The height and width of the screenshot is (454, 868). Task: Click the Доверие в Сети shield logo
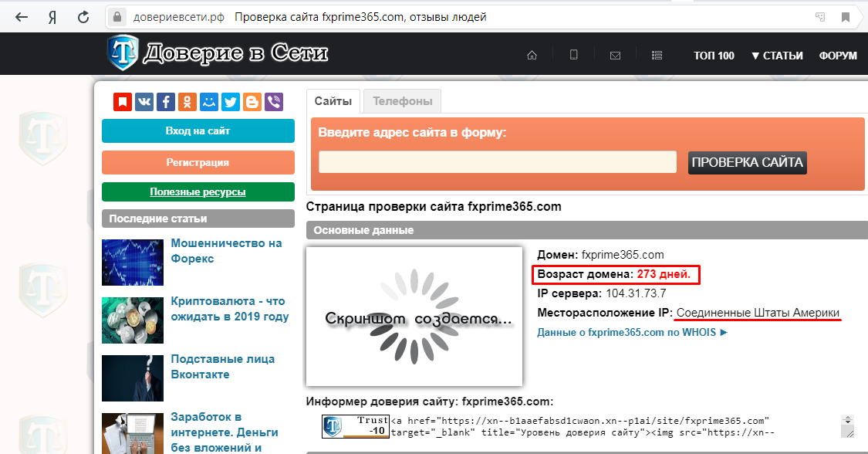(123, 53)
